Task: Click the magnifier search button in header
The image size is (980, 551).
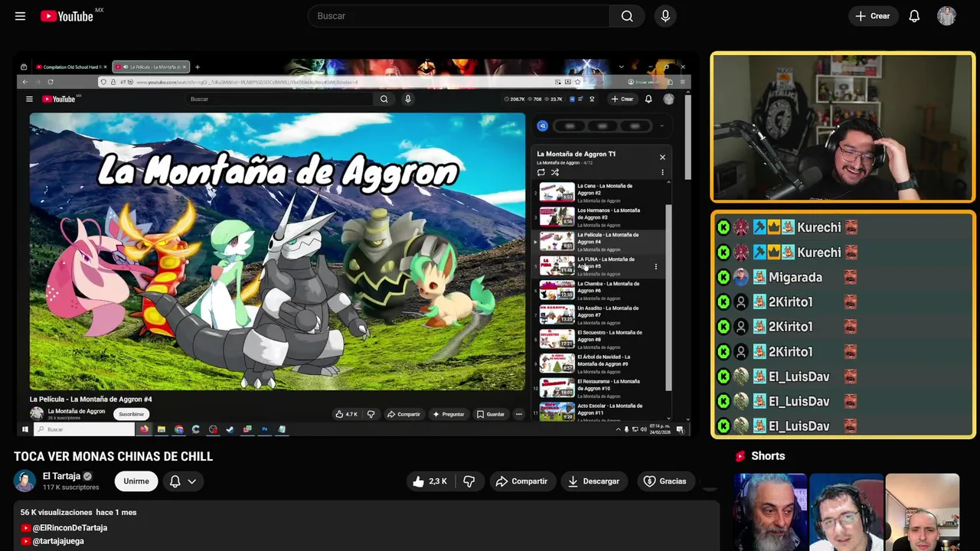Action: [627, 16]
